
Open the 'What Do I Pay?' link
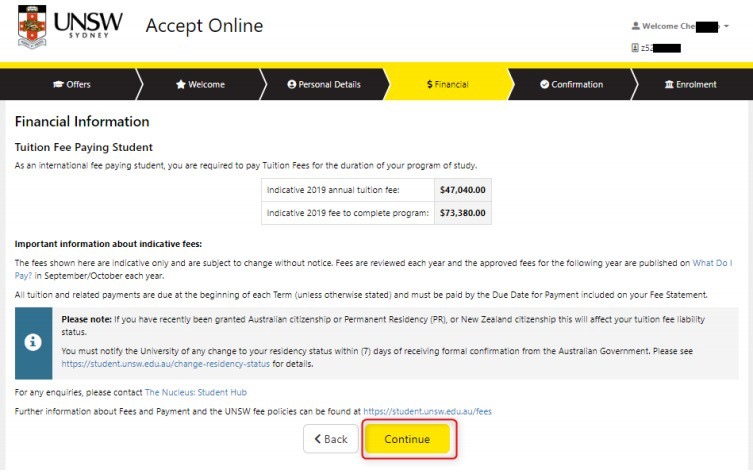click(718, 262)
